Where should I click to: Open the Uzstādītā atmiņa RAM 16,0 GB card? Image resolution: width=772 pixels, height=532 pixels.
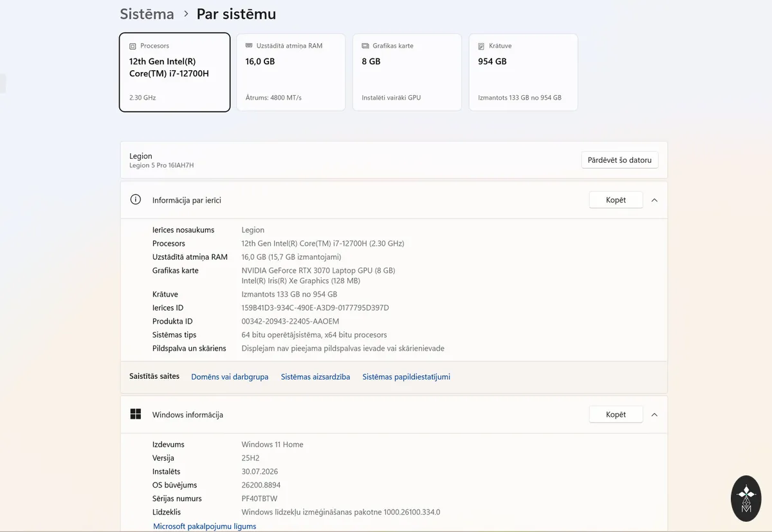tap(291, 72)
